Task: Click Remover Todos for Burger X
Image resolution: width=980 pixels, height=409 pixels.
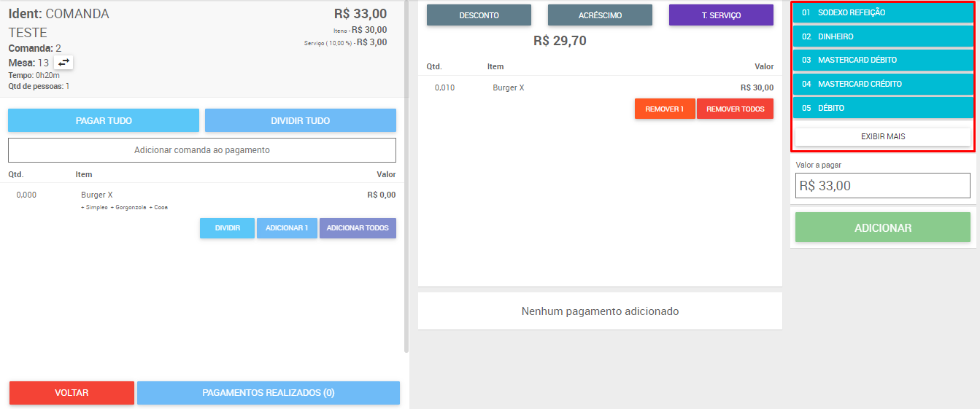Action: (x=735, y=109)
